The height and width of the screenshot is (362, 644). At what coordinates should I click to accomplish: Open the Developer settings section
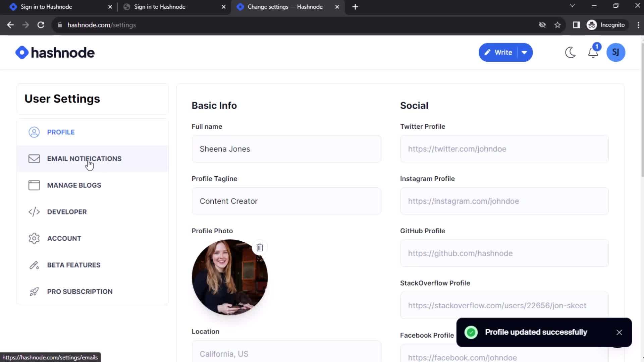[x=93, y=212]
